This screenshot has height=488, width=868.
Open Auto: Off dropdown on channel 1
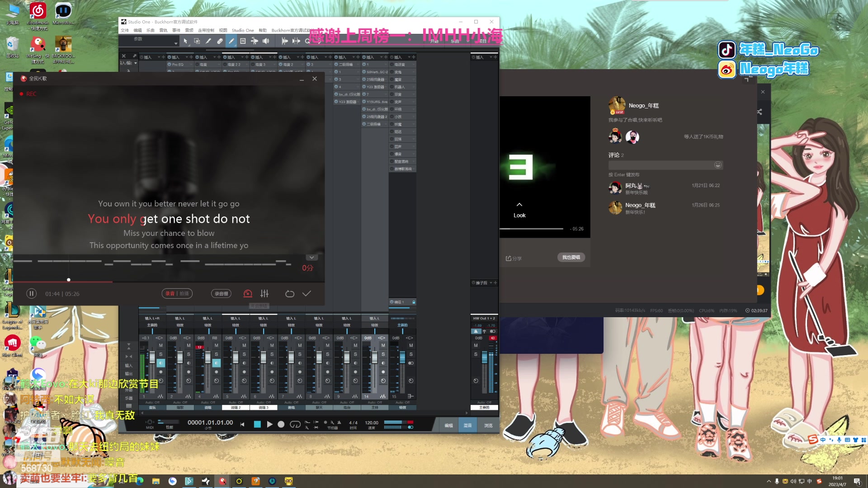click(x=152, y=402)
